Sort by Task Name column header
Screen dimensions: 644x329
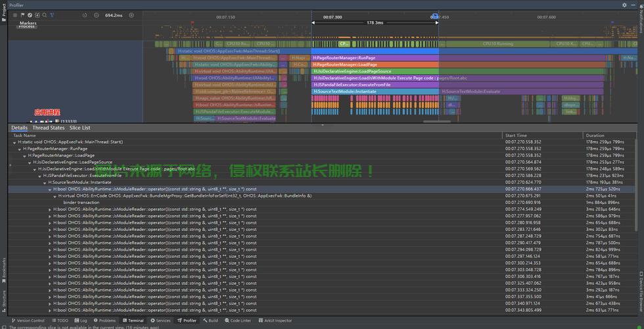coord(25,136)
